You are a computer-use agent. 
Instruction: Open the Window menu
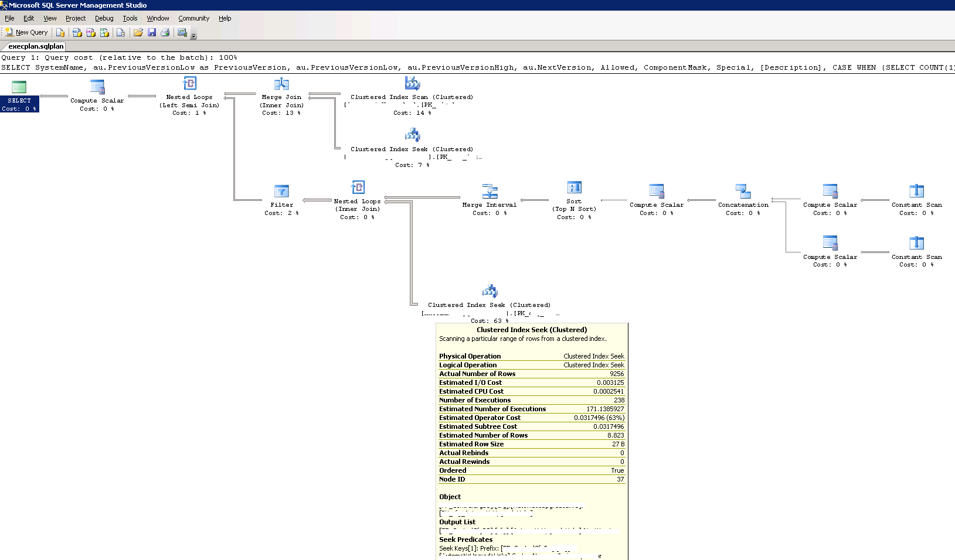pyautogui.click(x=158, y=18)
